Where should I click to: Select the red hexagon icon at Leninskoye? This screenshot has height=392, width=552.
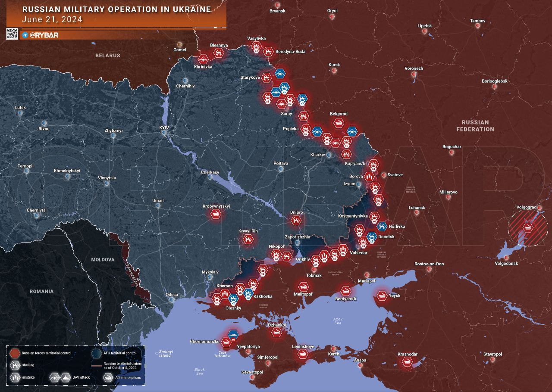click(x=302, y=354)
